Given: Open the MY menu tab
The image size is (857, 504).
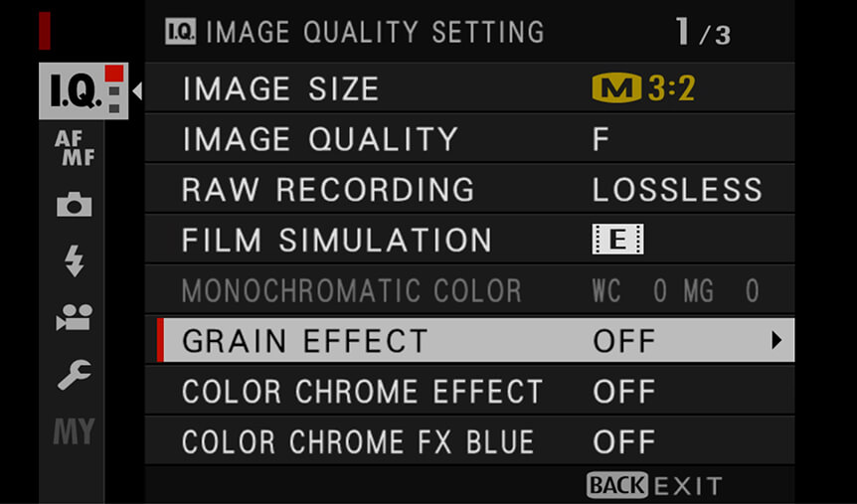Looking at the screenshot, I should tap(74, 431).
